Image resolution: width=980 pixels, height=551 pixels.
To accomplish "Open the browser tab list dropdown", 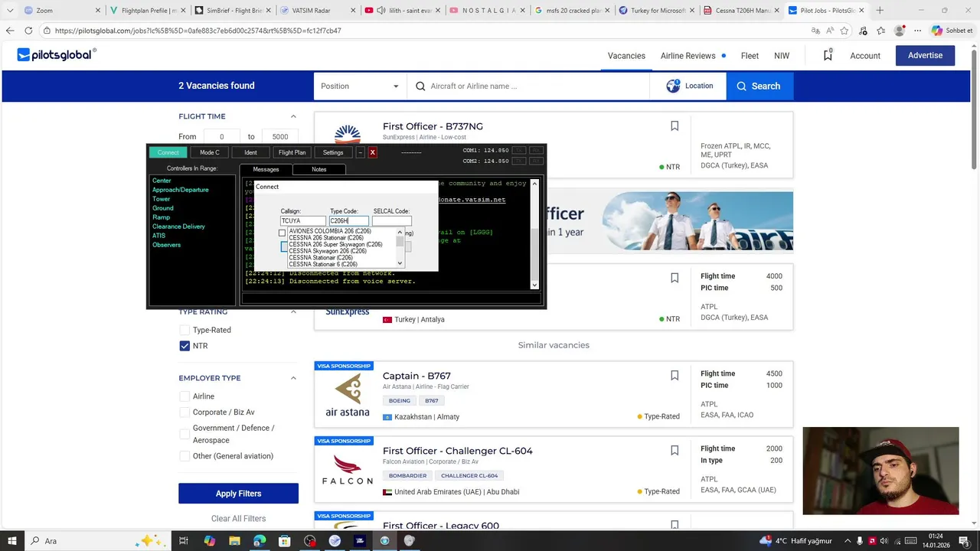I will coord(10,10).
